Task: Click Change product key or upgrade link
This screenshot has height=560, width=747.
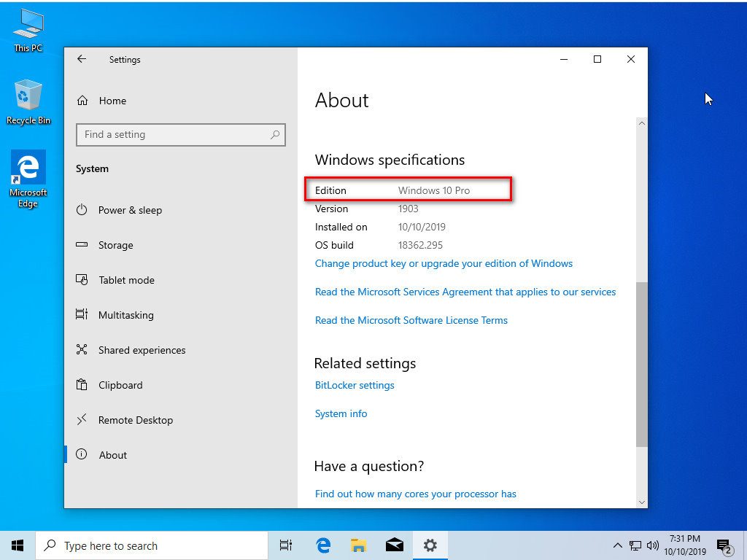Action: (x=444, y=263)
